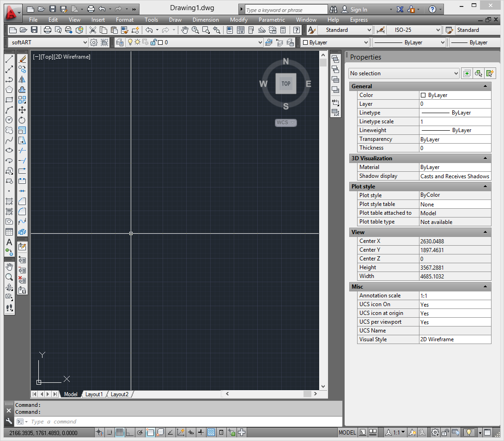Collapse the Plot style section

[485, 186]
